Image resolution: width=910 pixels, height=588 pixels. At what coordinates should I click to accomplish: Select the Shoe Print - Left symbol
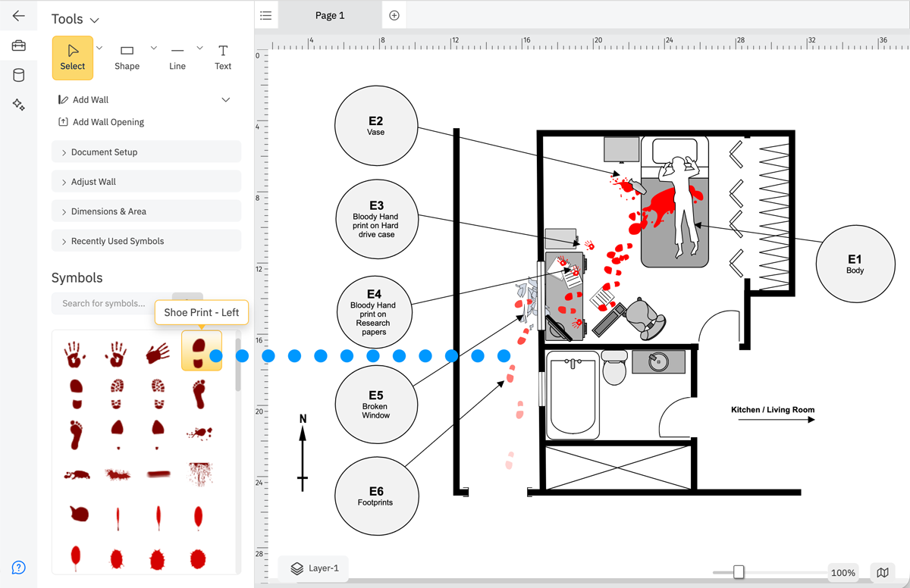click(x=201, y=352)
